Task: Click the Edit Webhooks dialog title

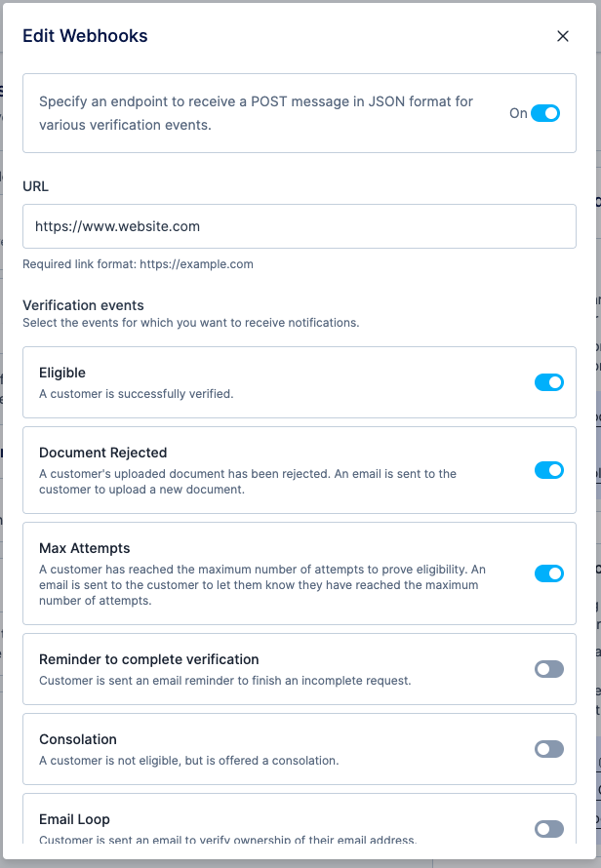Action: click(84, 36)
